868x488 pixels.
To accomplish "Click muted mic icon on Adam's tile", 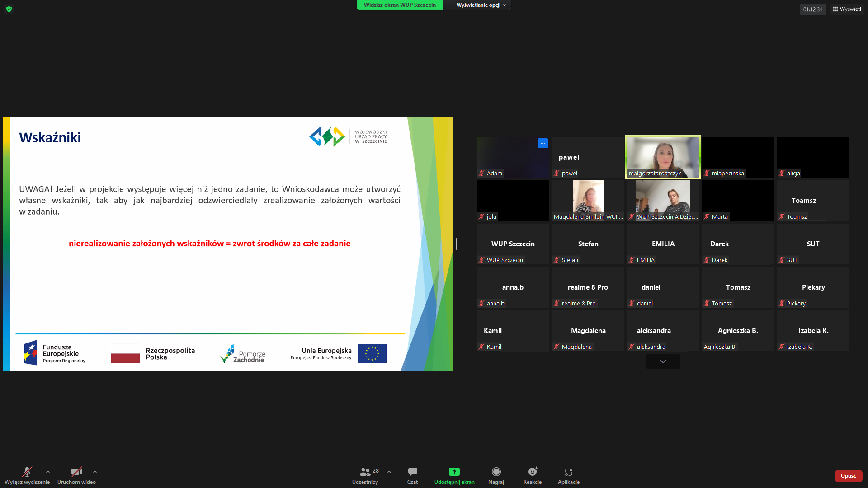I will 482,174.
